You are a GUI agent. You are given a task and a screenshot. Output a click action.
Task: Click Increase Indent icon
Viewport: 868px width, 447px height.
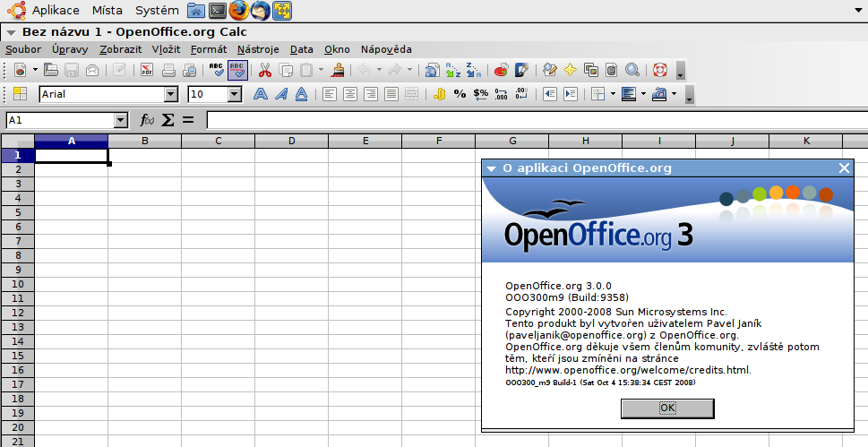(571, 94)
